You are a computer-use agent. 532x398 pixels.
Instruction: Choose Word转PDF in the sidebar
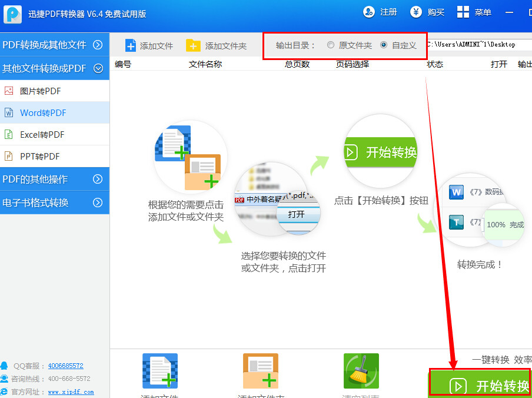pos(55,112)
